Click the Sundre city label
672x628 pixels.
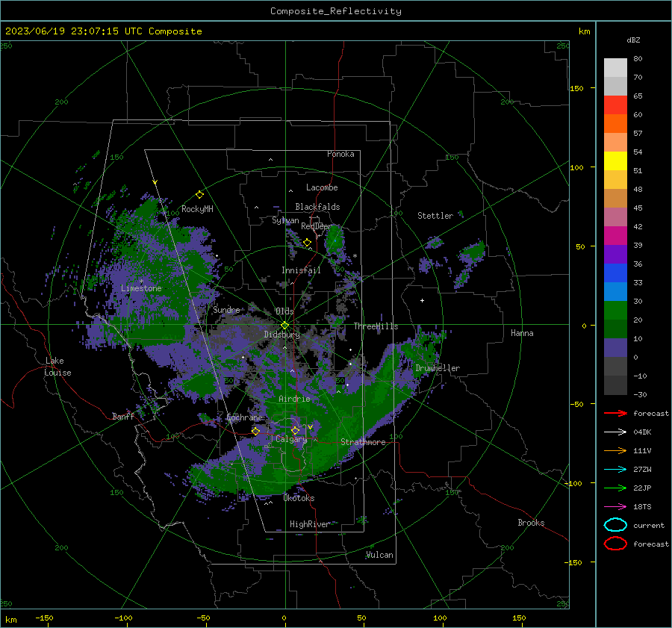coord(226,309)
